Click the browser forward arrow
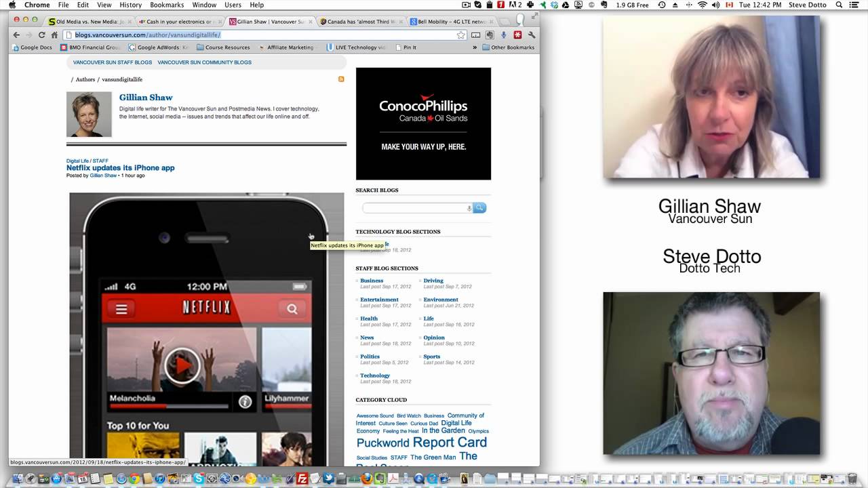This screenshot has width=868, height=488. (29, 35)
